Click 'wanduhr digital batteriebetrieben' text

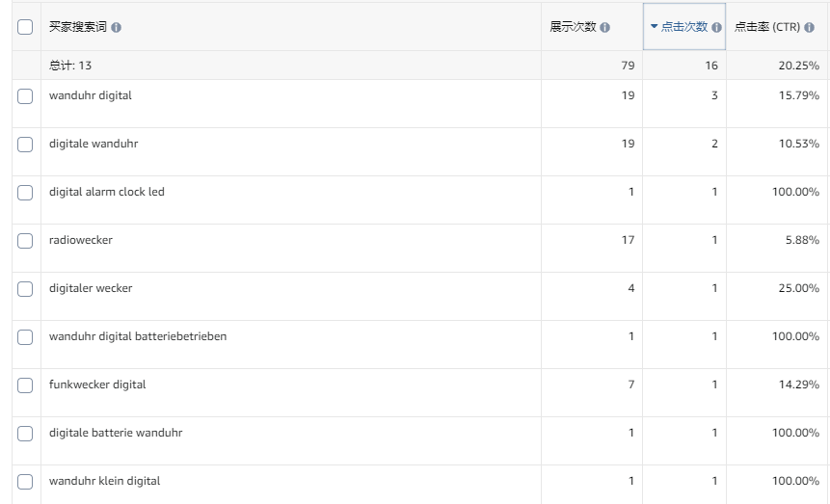[138, 336]
